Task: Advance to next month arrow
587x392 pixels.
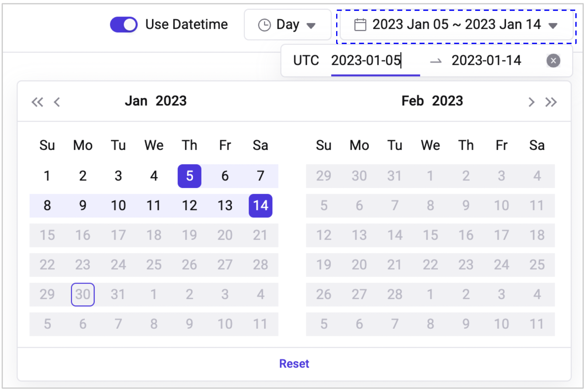Action: (x=531, y=102)
